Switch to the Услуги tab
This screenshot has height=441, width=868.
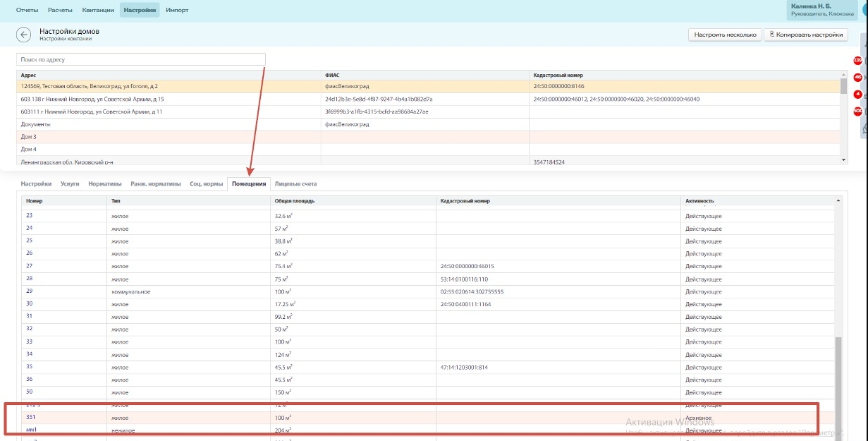[70, 184]
